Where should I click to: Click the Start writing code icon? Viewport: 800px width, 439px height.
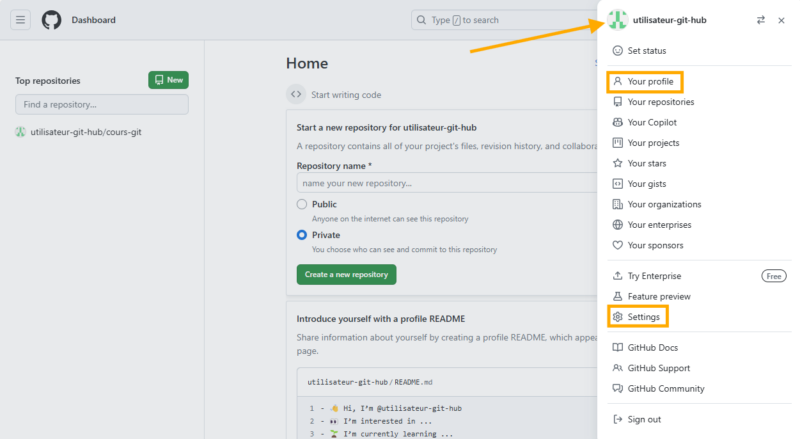point(296,95)
